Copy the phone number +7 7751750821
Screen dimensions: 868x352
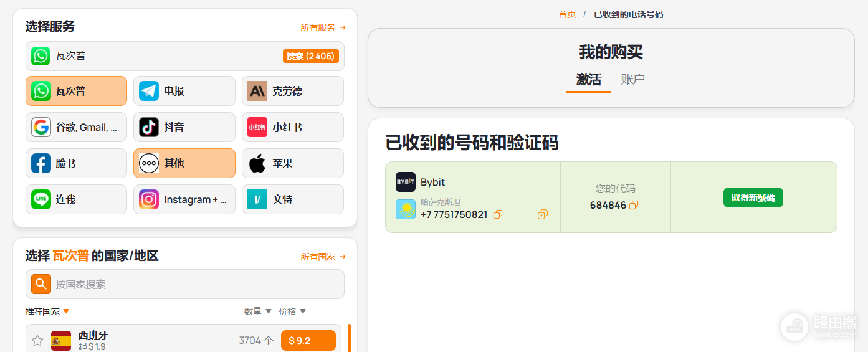(498, 214)
